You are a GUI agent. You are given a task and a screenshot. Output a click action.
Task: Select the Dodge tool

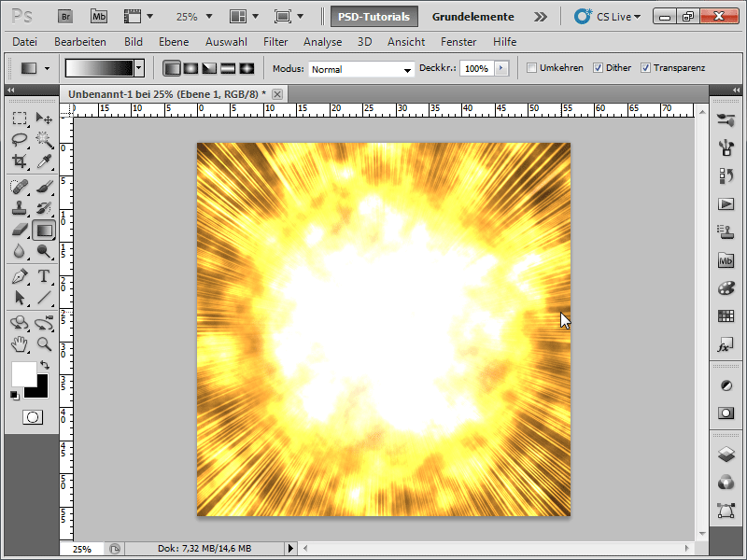(44, 251)
